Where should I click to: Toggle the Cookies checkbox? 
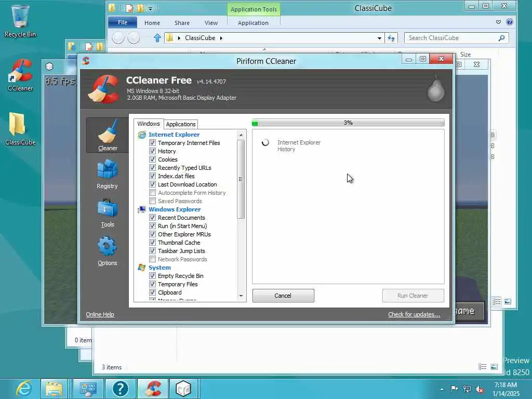tap(153, 159)
